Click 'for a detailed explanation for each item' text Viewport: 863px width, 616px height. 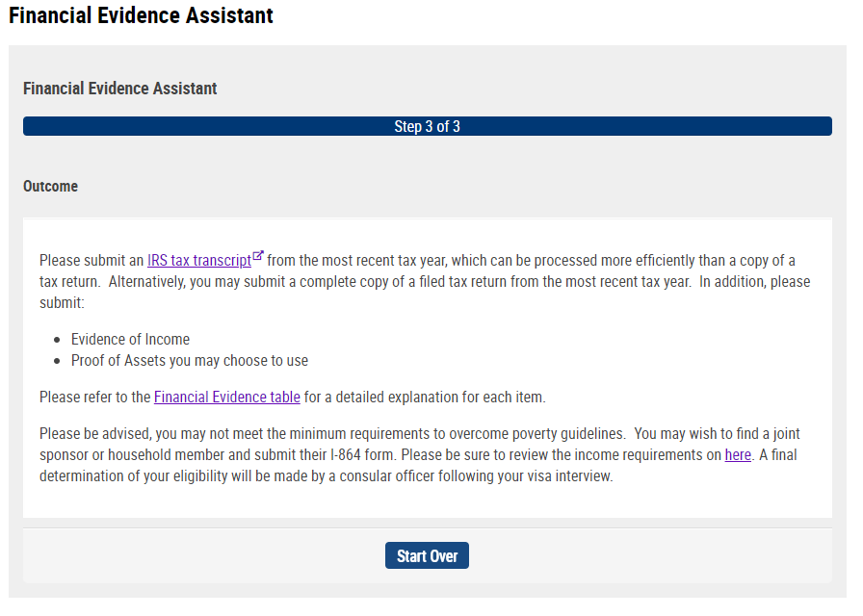(425, 398)
